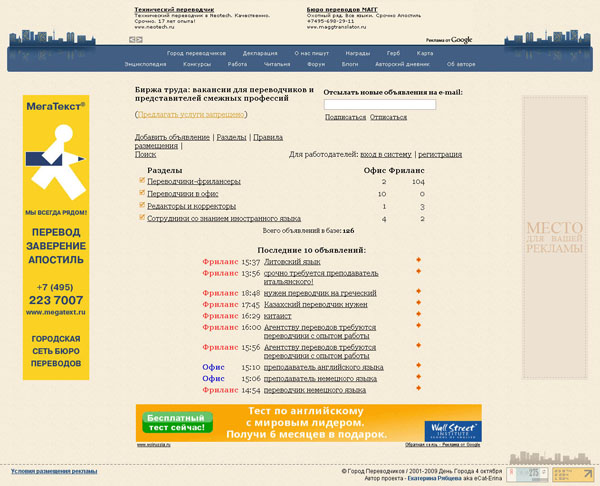This screenshot has height=486, width=600.
Task: Open Переводчики в офис section link
Action: pyautogui.click(x=183, y=194)
